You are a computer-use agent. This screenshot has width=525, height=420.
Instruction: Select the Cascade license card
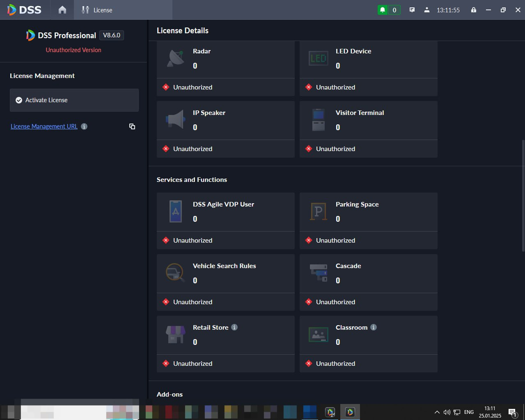click(369, 282)
